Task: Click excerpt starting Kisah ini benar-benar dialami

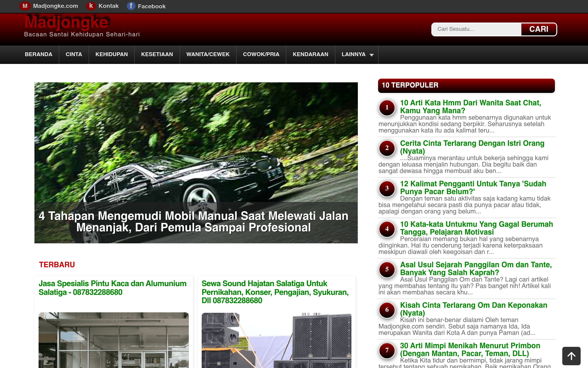Action: point(457,326)
